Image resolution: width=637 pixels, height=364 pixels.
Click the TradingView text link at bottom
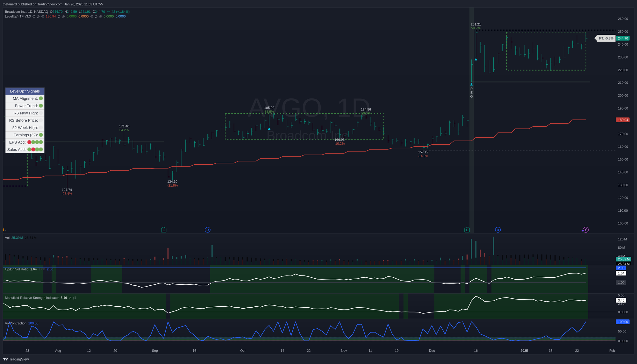coord(19,359)
